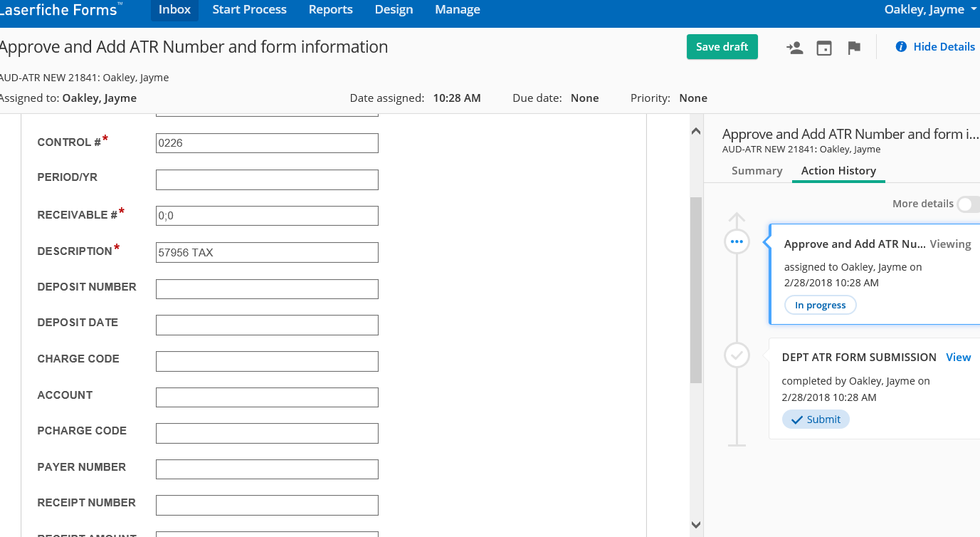The width and height of the screenshot is (980, 537).
Task: Click into the DESCRIPTION field
Action: 267,252
